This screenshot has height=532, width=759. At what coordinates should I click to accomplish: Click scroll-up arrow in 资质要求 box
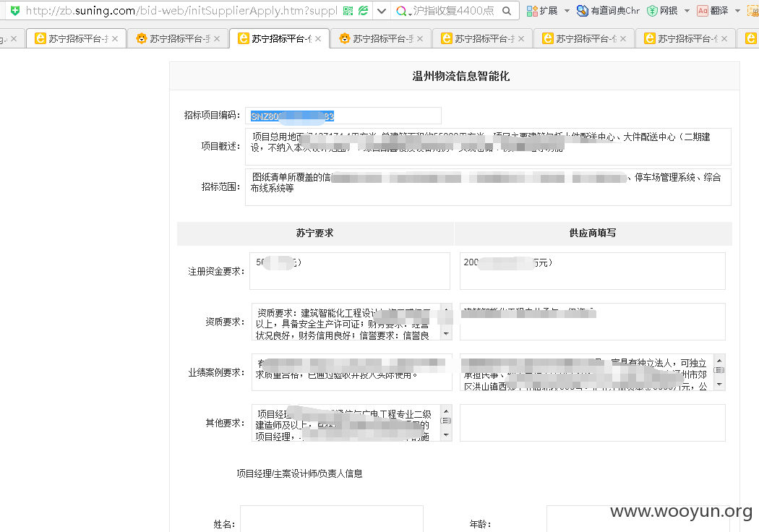[x=446, y=309]
